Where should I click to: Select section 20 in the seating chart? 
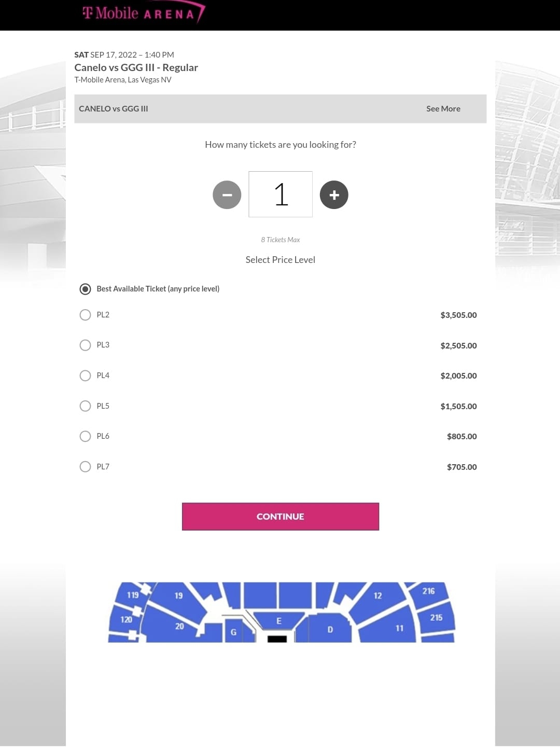pyautogui.click(x=180, y=625)
